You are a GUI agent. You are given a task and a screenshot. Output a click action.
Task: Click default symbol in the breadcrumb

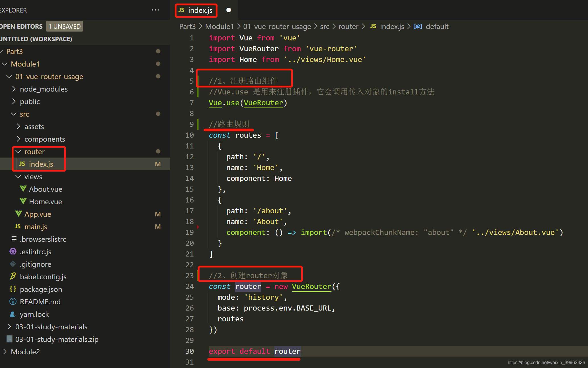[437, 26]
